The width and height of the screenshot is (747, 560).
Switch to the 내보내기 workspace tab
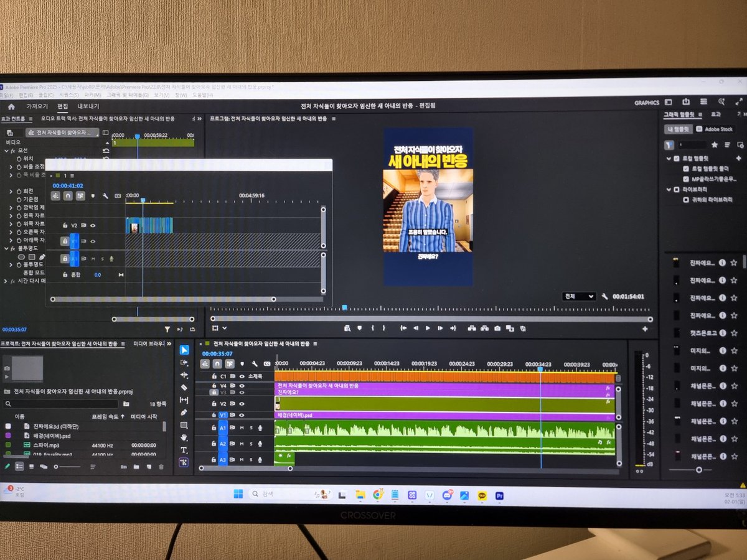click(88, 106)
